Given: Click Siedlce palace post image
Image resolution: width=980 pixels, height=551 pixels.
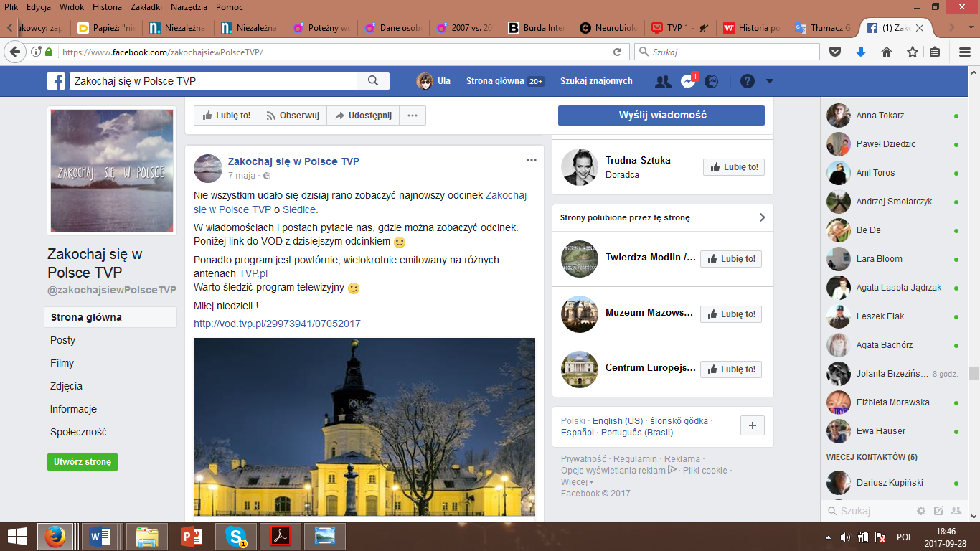Looking at the screenshot, I should tap(364, 427).
